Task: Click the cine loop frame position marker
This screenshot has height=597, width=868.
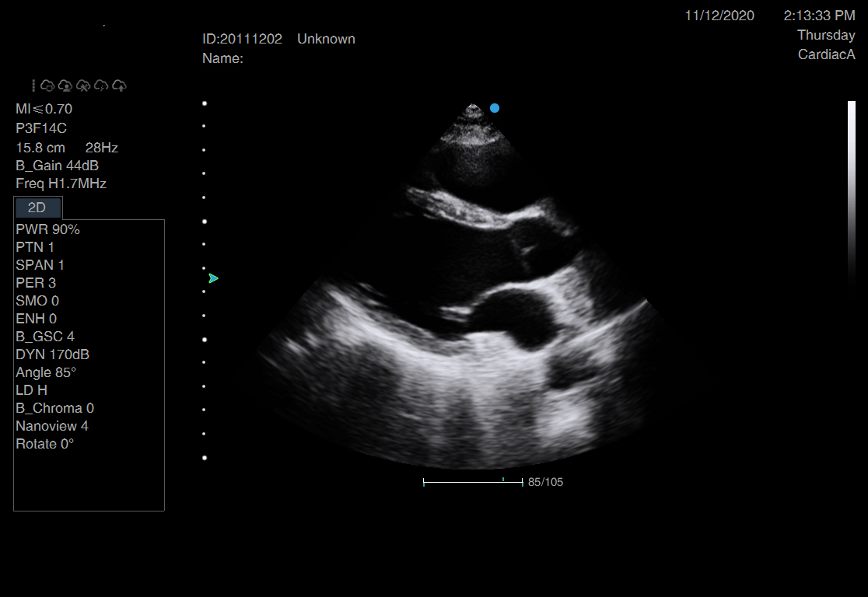Action: tap(503, 480)
